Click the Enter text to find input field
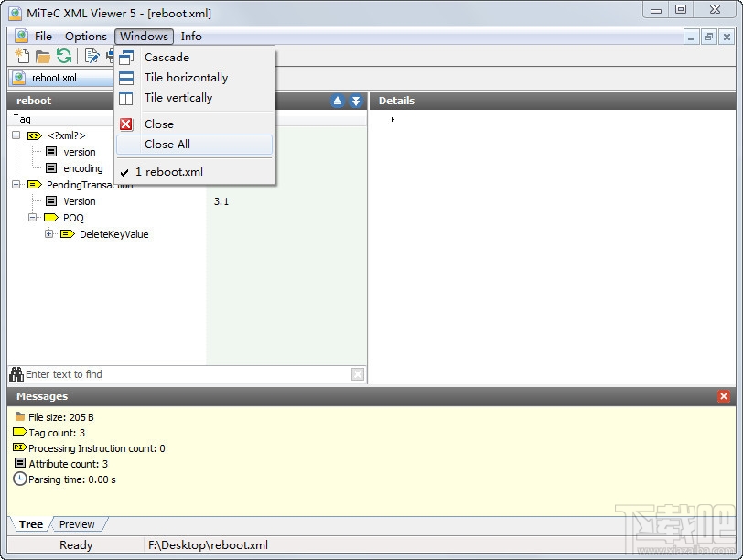Image resolution: width=743 pixels, height=560 pixels. click(x=137, y=373)
